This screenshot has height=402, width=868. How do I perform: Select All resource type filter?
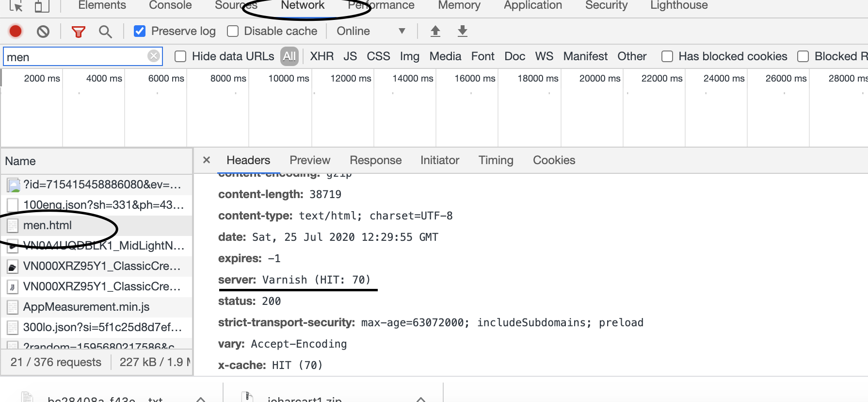(289, 56)
